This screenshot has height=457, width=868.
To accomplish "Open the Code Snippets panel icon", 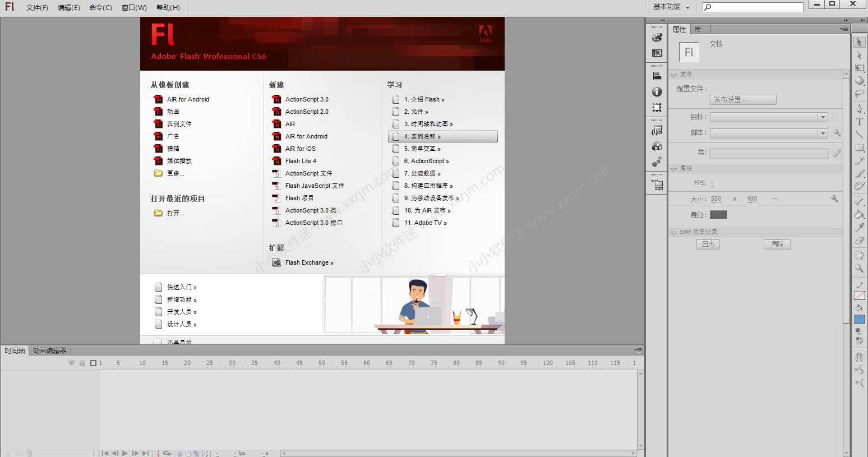I will (x=657, y=130).
